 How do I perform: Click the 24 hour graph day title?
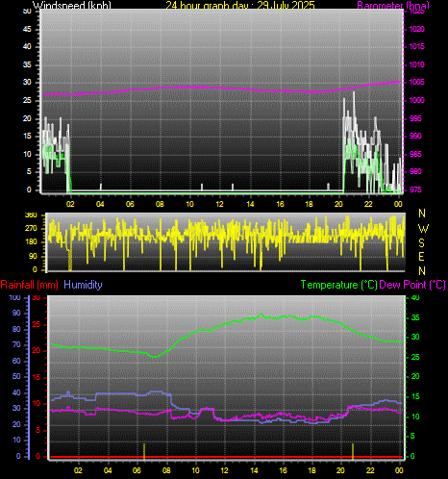click(x=240, y=5)
